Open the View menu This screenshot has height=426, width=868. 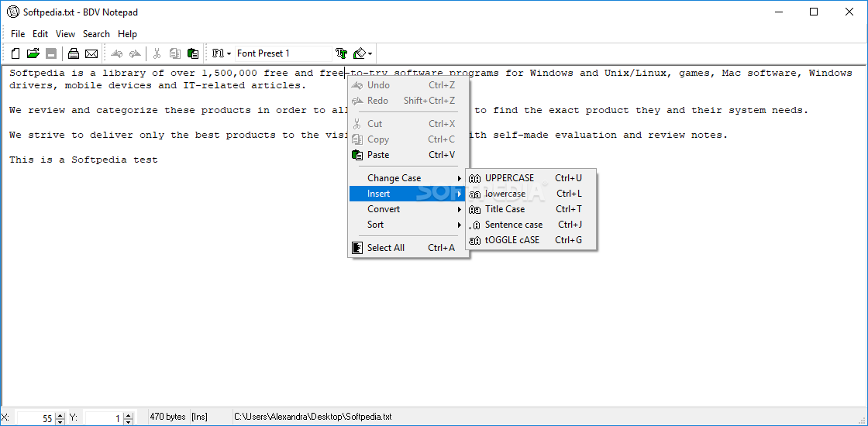click(65, 34)
